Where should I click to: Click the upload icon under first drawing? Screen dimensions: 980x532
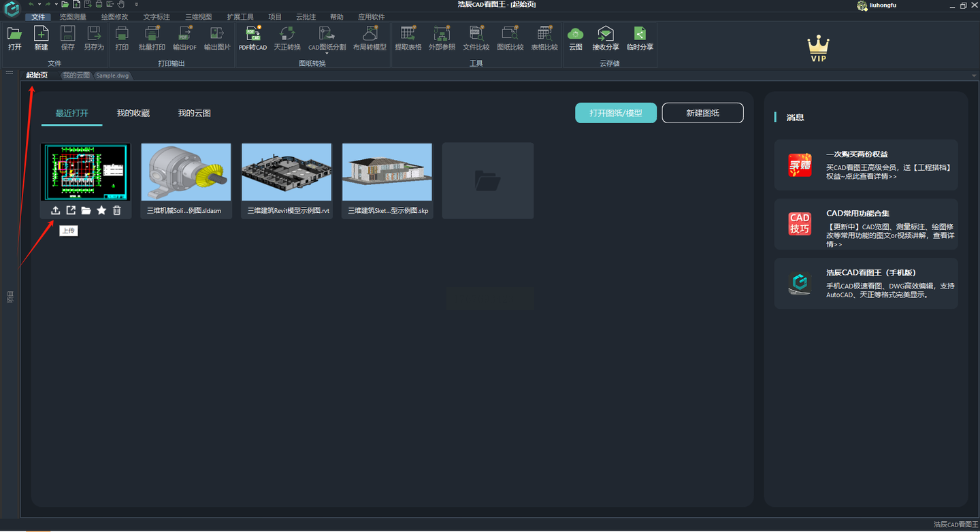pos(56,211)
